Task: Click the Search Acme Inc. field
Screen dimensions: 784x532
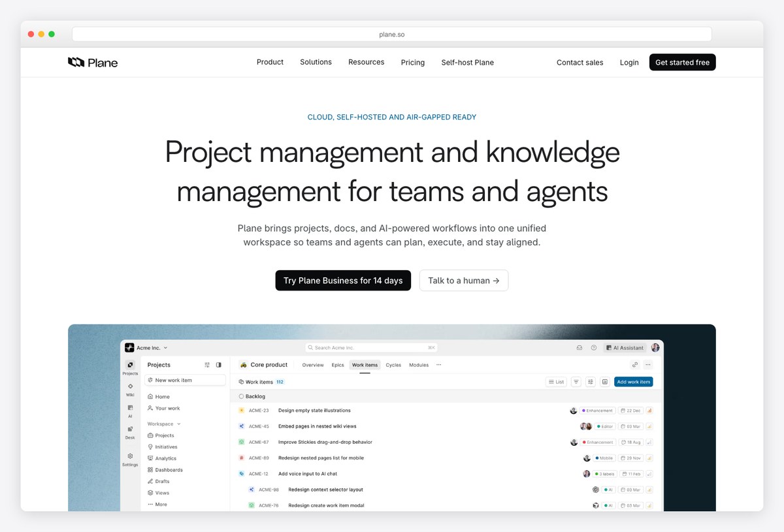Action: point(371,348)
